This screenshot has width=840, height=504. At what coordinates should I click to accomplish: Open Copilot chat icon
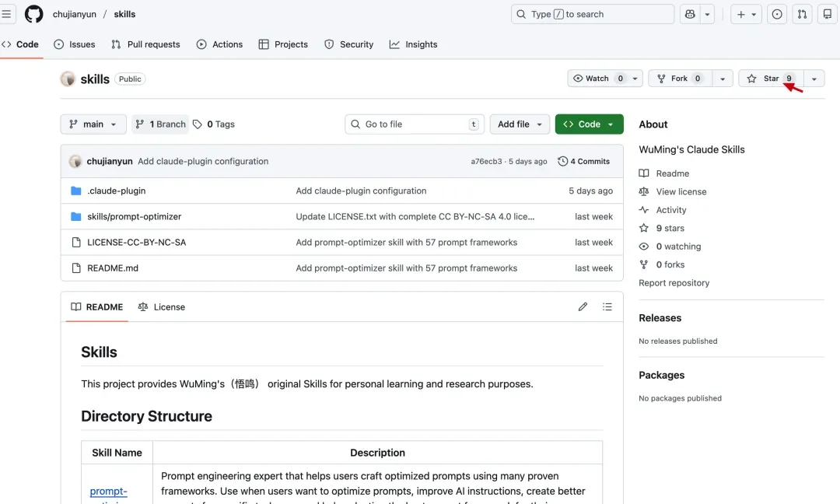690,14
